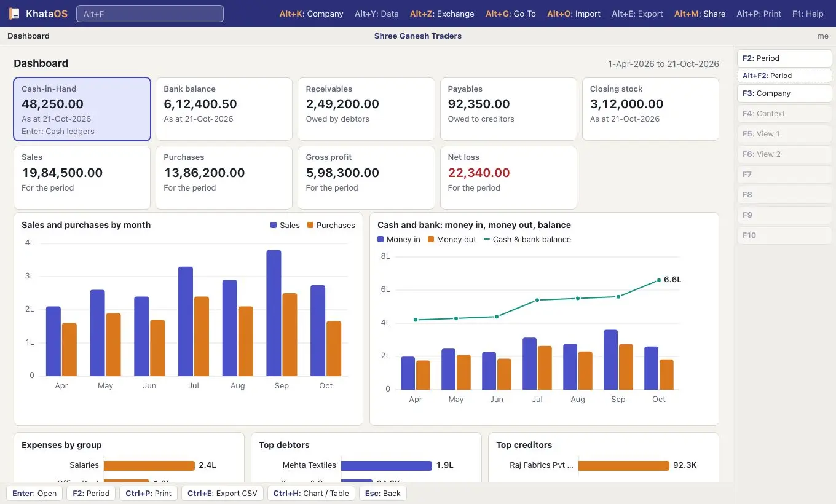Click the Dashboard breadcrumb under the top bar

click(28, 36)
